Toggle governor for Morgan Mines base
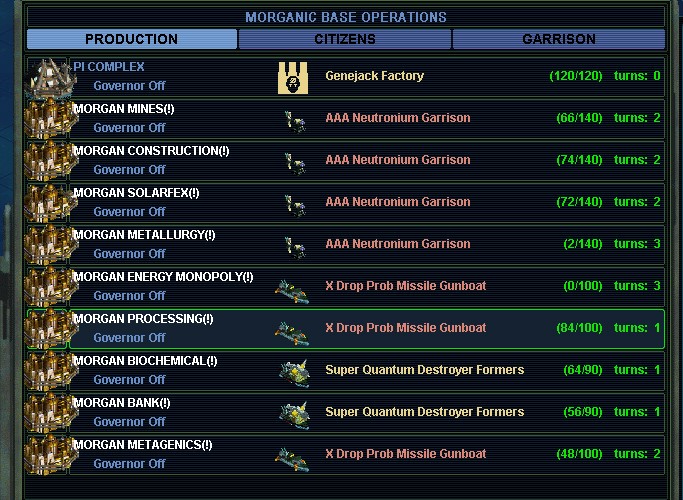Viewport: 683px width, 500px height. (129, 128)
